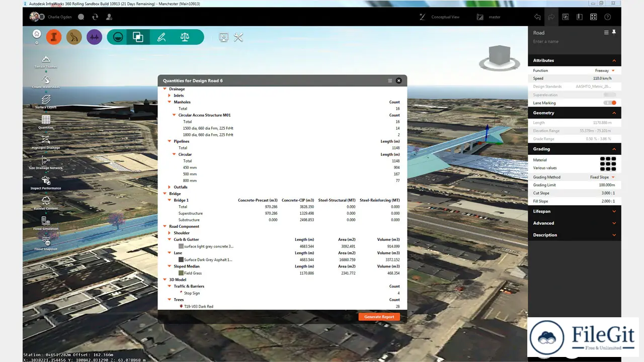
Task: Take a Flood Snapshot
Action: point(46,243)
